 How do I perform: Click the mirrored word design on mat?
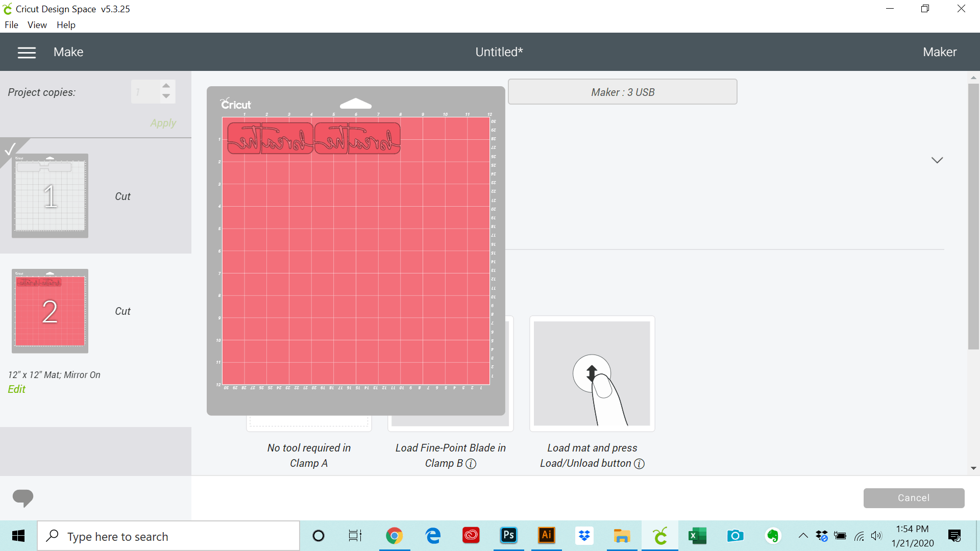(x=313, y=138)
